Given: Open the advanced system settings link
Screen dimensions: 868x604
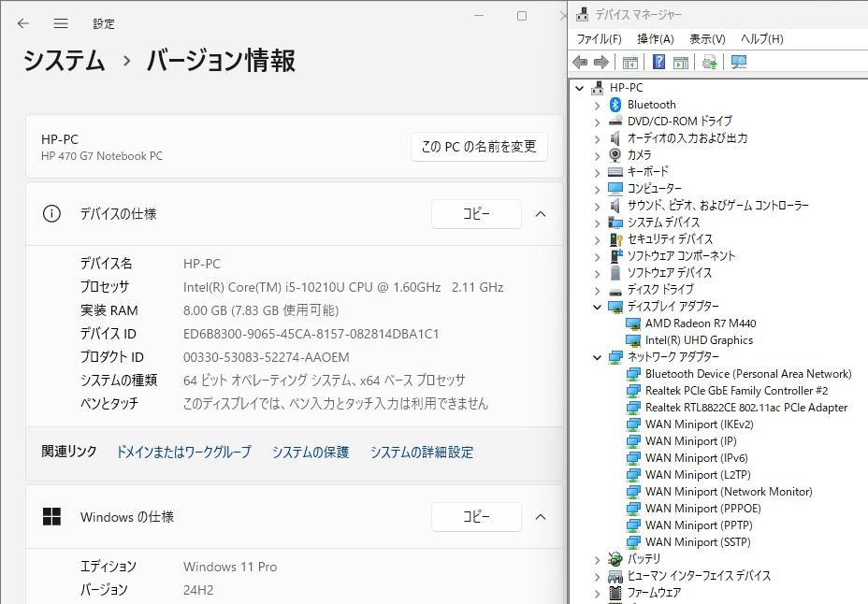Looking at the screenshot, I should coord(421,452).
